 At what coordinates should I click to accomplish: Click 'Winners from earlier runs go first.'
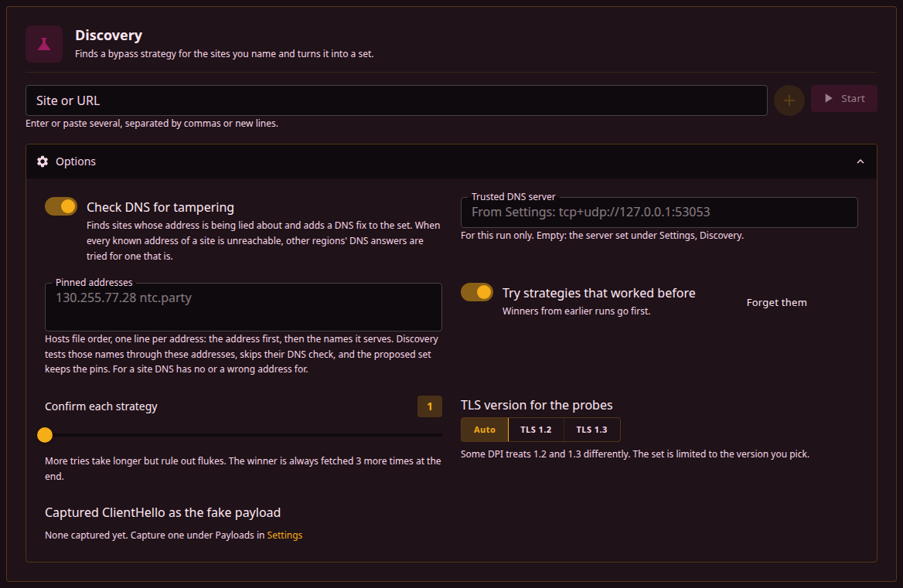[x=577, y=311]
